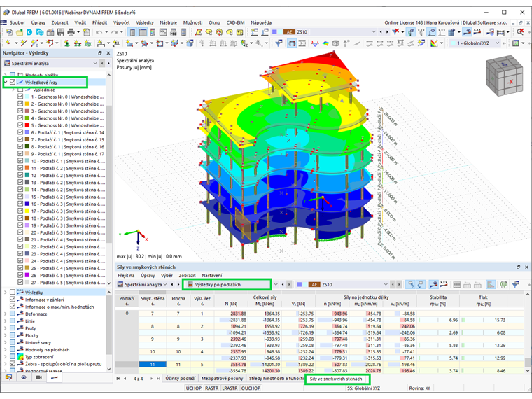Click the yellow swatch of row 2 - Geschoss
Screen dimensions: 532x399
[27, 104]
